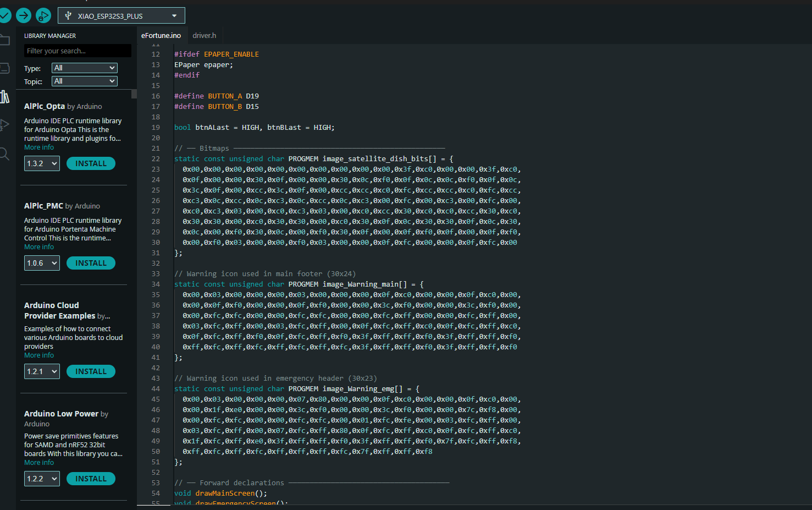The image size is (812, 510).
Task: Open the Sketchbook folder sidebar icon
Action: coord(4,40)
